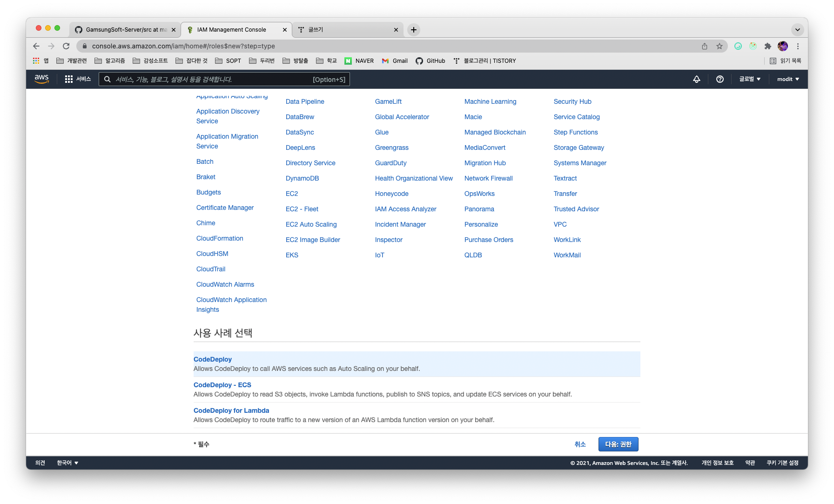Open the services grid menu icon
834x504 pixels.
point(69,79)
